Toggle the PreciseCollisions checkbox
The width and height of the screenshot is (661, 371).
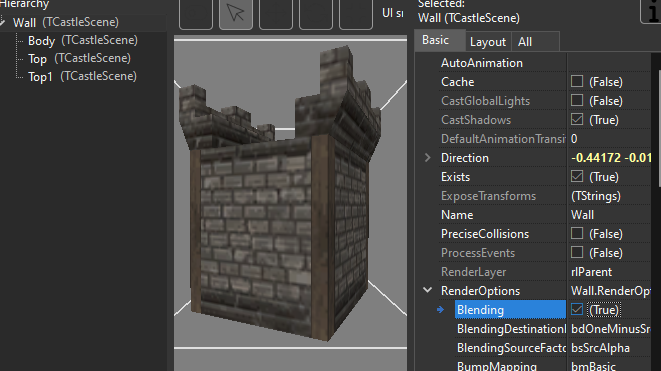click(577, 234)
